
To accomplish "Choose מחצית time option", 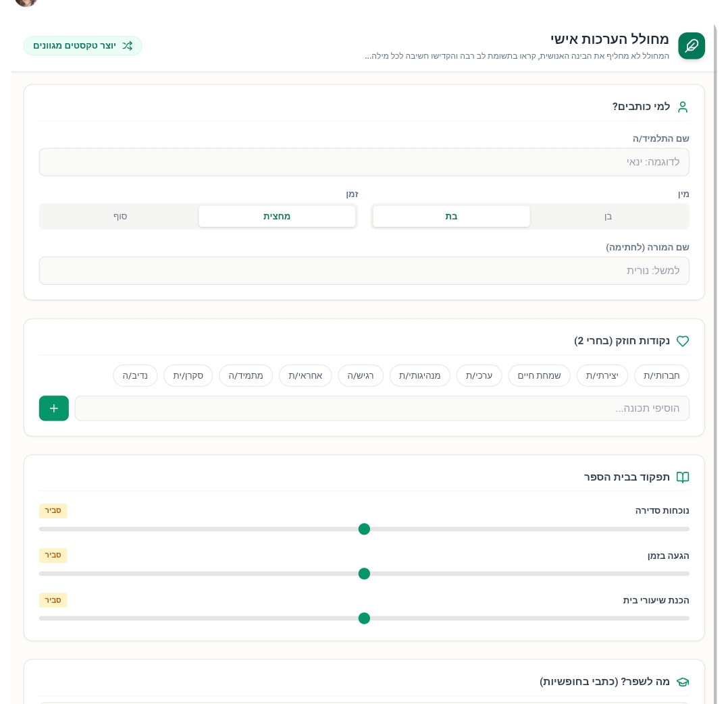I will pos(277,217).
